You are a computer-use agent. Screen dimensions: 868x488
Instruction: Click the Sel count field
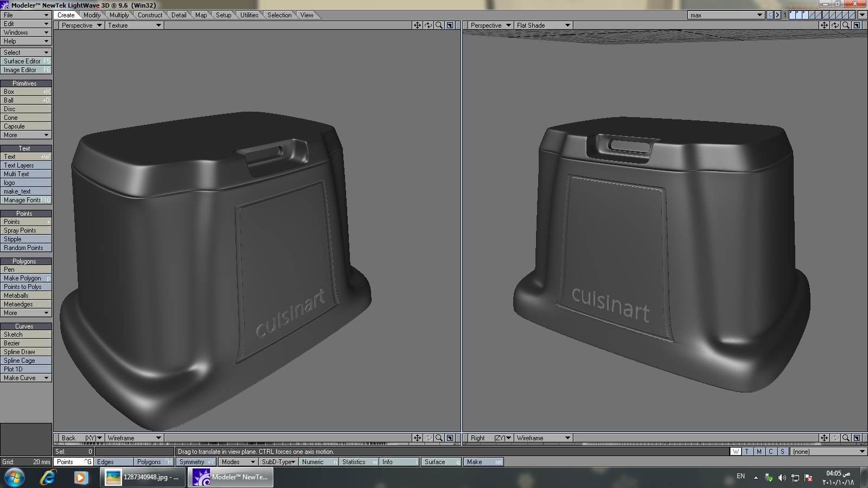click(74, 452)
